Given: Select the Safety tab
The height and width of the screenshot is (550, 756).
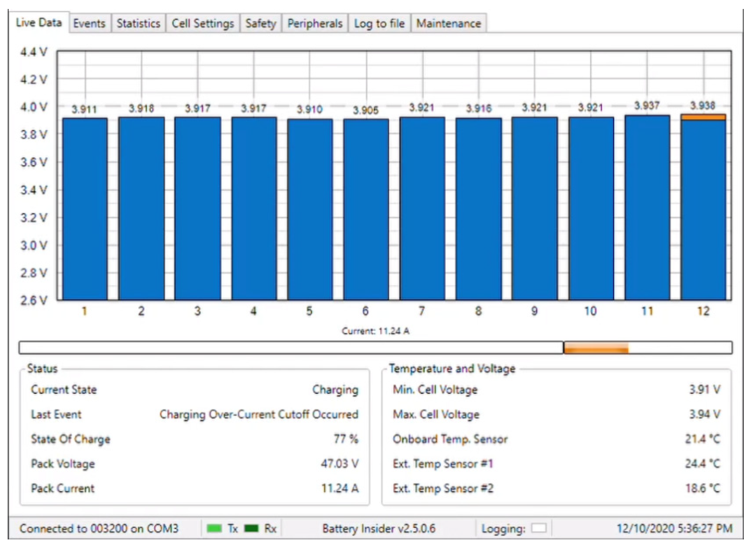Looking at the screenshot, I should tap(261, 23).
